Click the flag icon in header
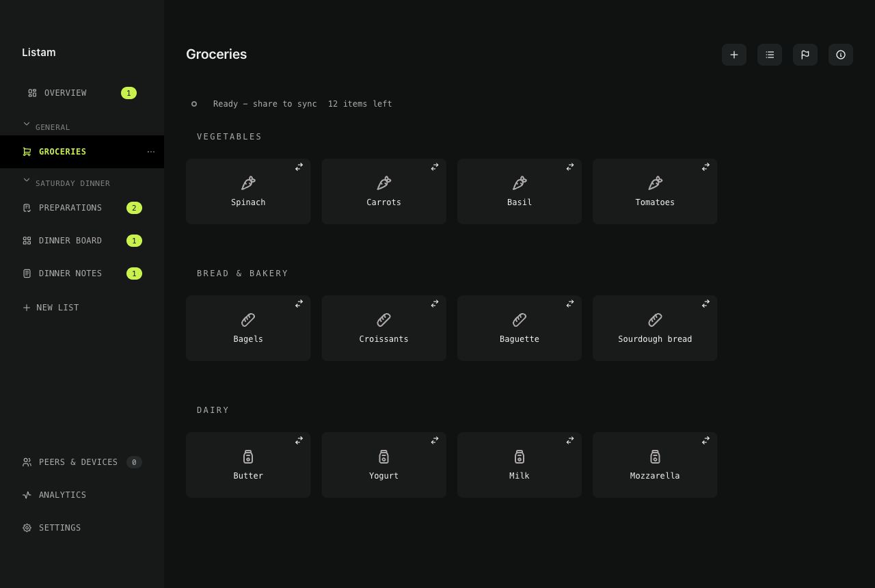Image resolution: width=875 pixels, height=588 pixels. coord(805,55)
